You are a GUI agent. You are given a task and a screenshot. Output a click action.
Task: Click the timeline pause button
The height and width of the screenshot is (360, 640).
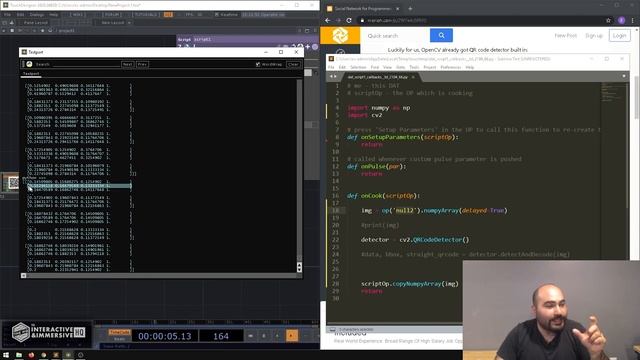coord(264,336)
